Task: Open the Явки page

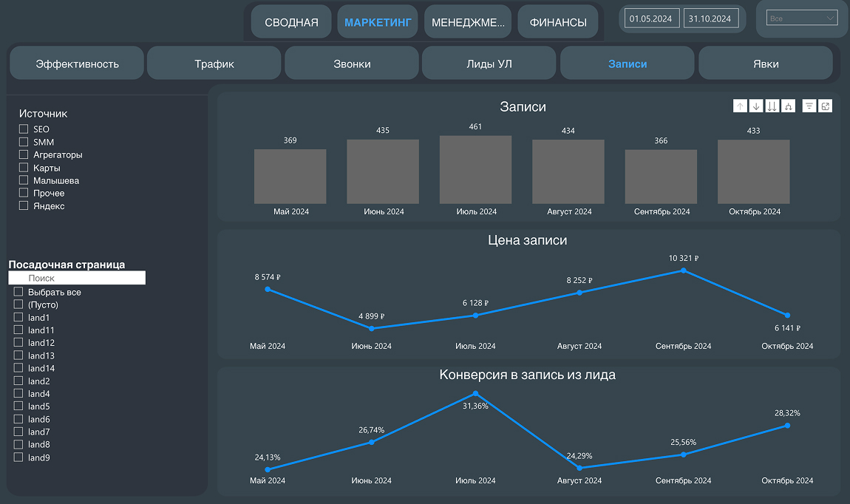Action: tap(766, 64)
